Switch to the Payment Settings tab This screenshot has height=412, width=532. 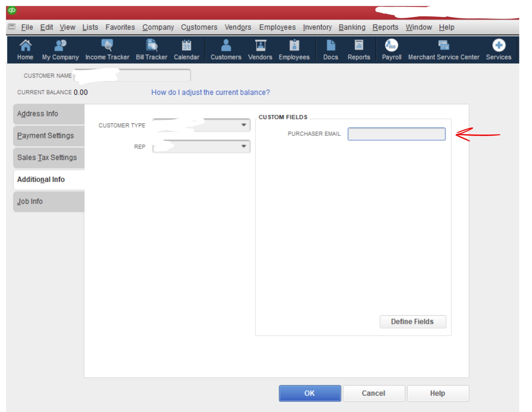click(45, 135)
